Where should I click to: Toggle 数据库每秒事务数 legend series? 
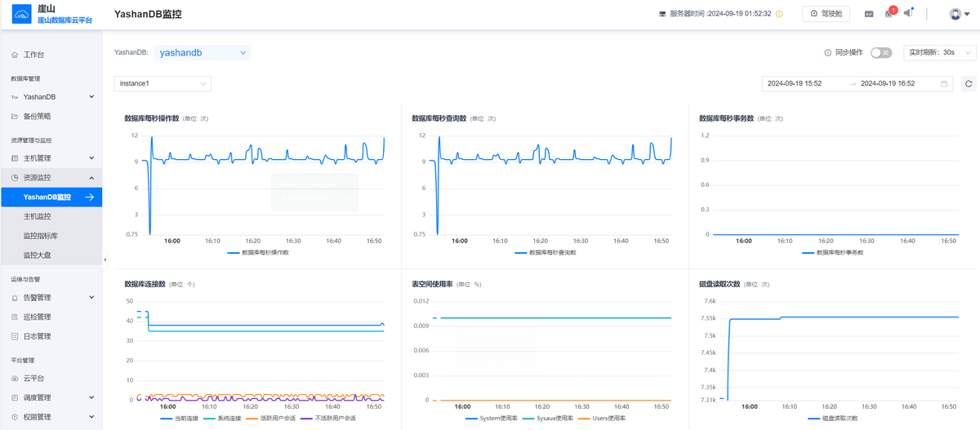pos(833,253)
